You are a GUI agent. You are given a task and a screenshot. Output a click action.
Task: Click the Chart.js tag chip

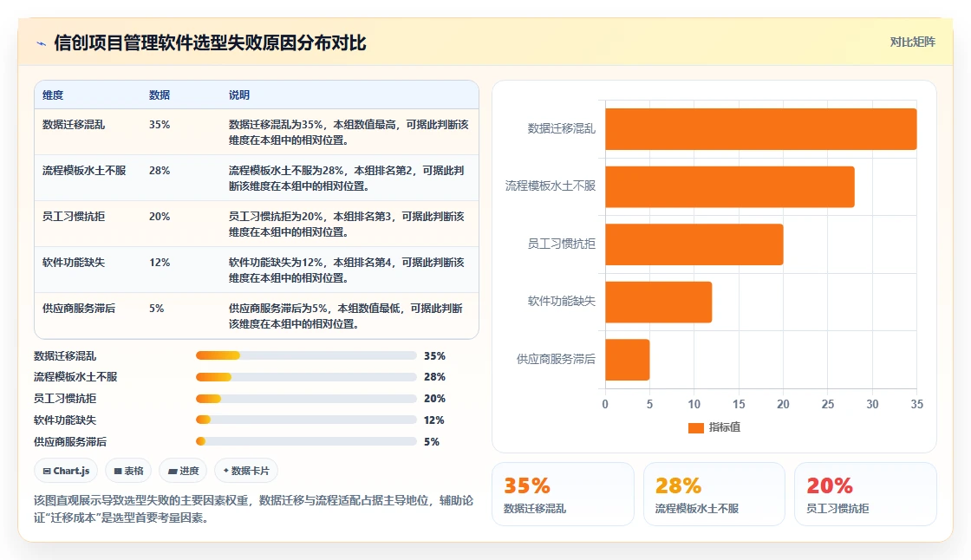(66, 471)
